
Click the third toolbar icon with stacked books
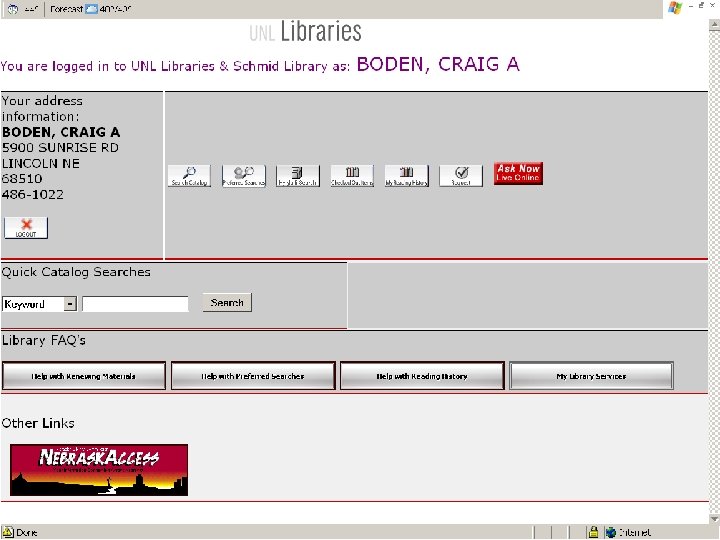pyautogui.click(x=298, y=176)
